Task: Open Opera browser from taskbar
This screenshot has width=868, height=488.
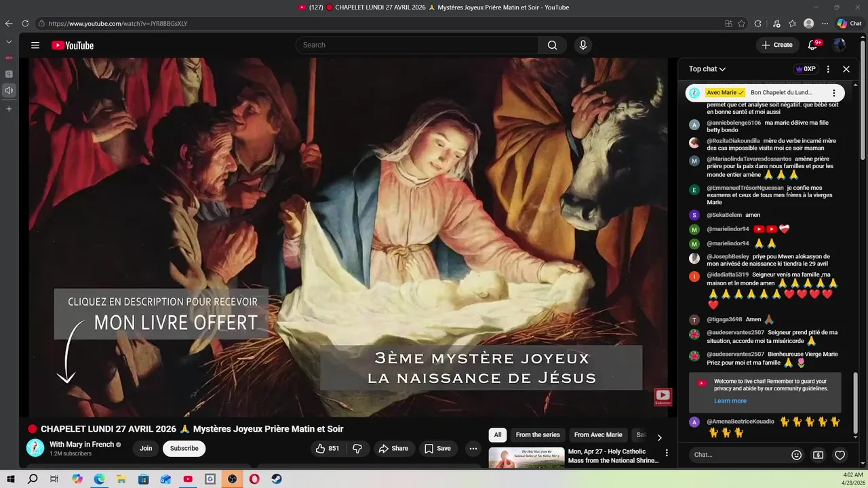Action: 254,479
